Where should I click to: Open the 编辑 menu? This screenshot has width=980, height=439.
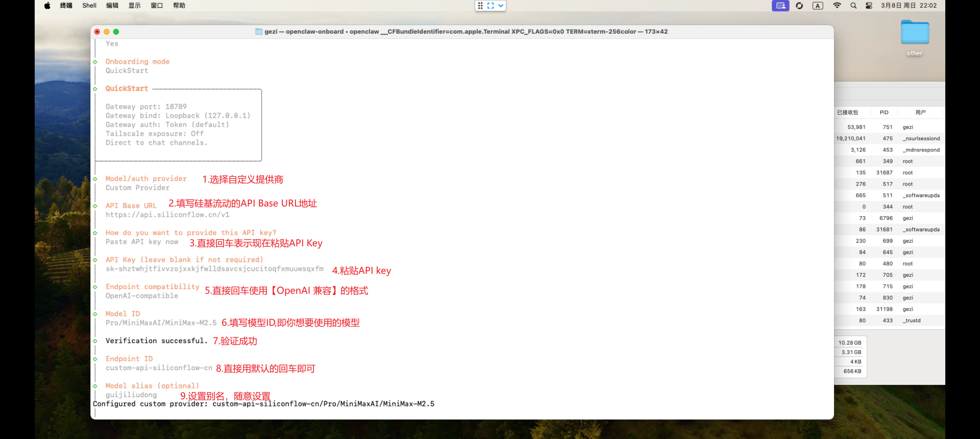coord(112,6)
